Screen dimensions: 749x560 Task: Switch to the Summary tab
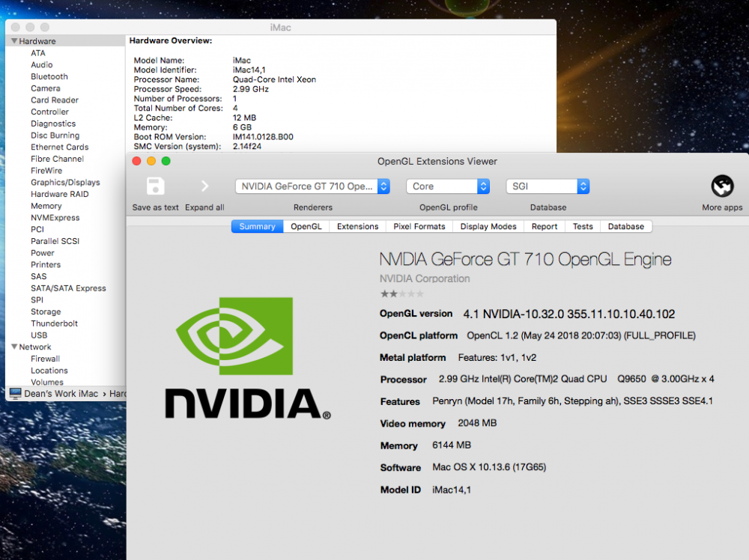[257, 226]
